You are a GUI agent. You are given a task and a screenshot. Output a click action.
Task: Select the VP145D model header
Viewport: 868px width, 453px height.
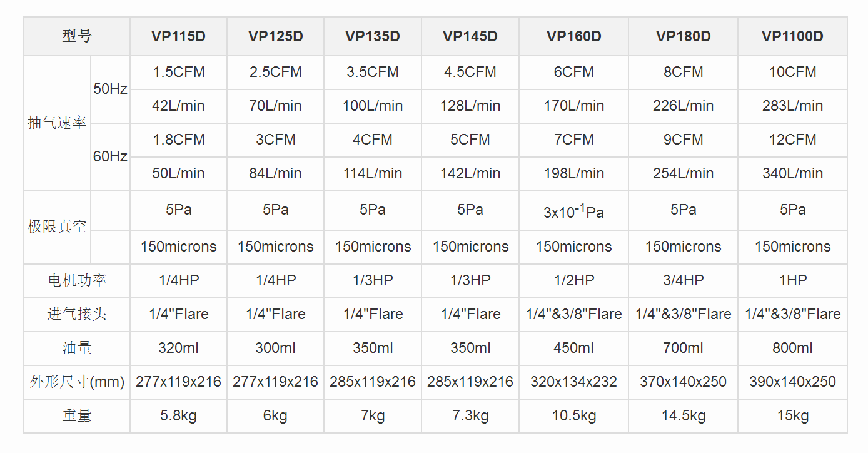470,36
